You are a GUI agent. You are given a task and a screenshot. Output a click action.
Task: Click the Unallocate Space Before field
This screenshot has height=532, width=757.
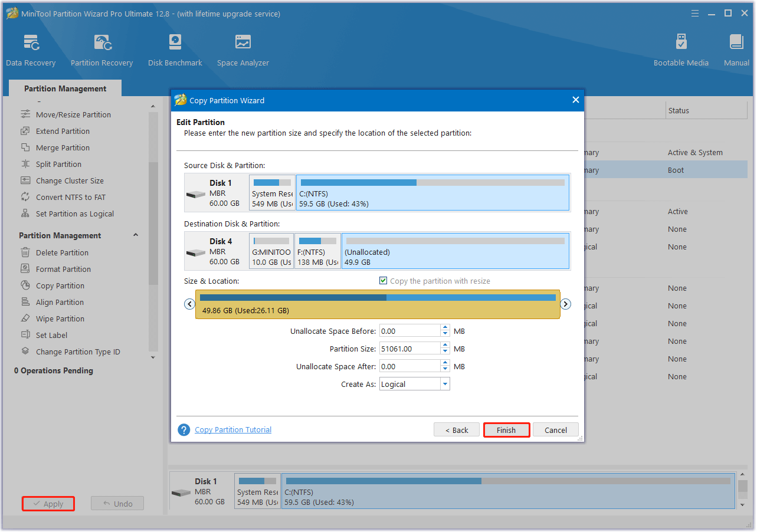(410, 331)
